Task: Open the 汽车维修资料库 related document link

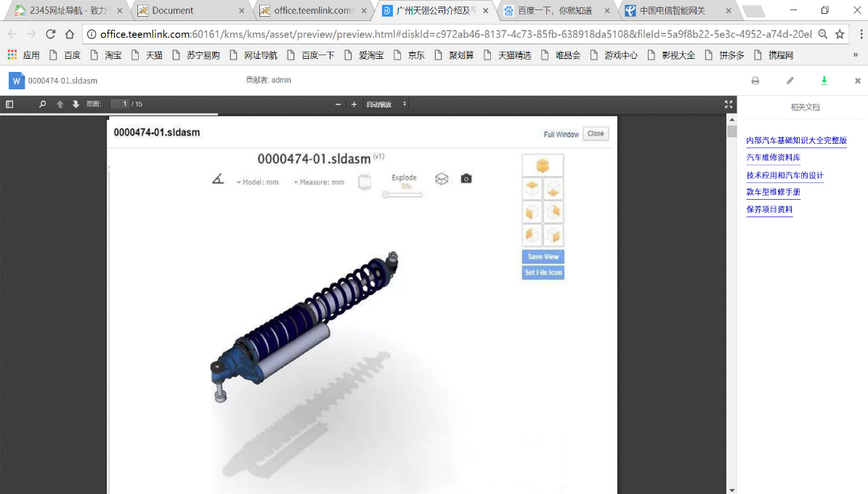Action: point(773,158)
